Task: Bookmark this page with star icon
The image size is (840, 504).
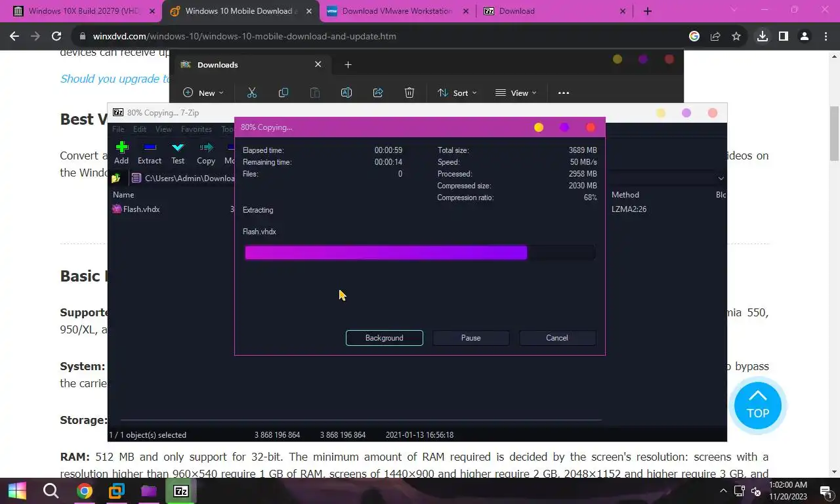Action: pos(736,37)
